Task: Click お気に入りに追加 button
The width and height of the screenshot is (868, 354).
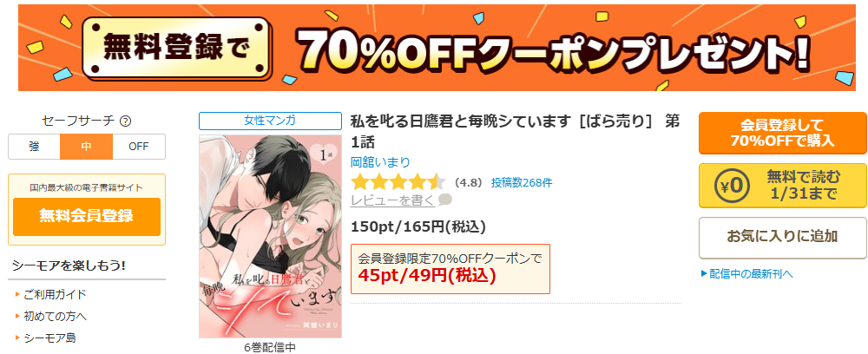Action: (782, 237)
